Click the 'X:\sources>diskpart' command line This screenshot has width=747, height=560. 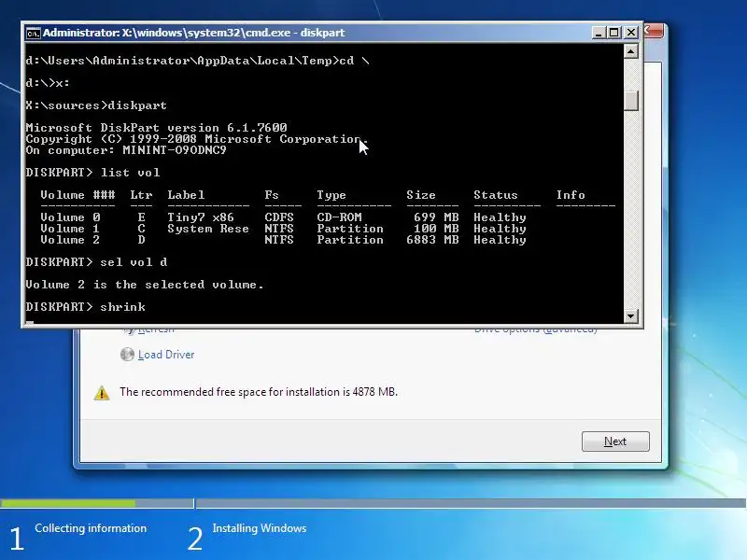pos(96,105)
